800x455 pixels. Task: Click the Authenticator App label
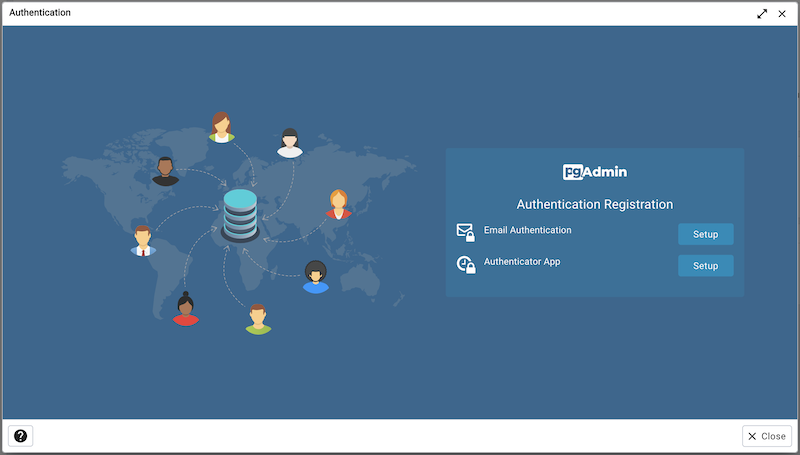coord(522,262)
